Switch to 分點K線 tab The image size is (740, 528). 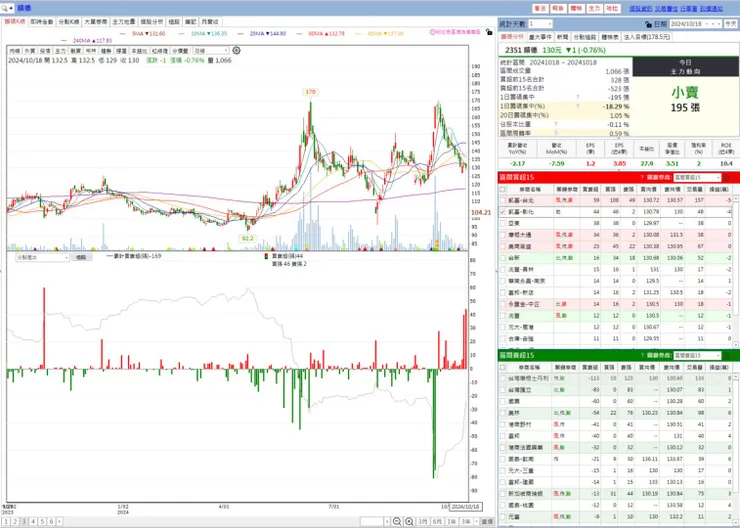69,22
